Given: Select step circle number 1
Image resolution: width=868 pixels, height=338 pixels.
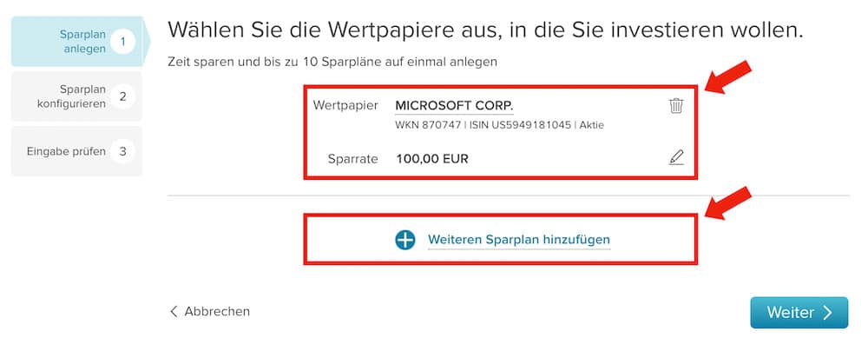Looking at the screenshot, I should pos(122,42).
